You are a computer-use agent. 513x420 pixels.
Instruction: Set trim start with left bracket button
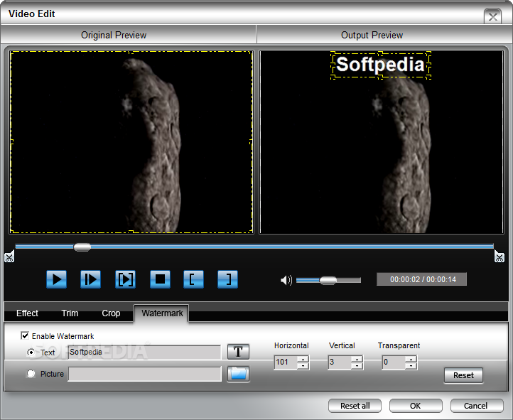[x=194, y=279]
